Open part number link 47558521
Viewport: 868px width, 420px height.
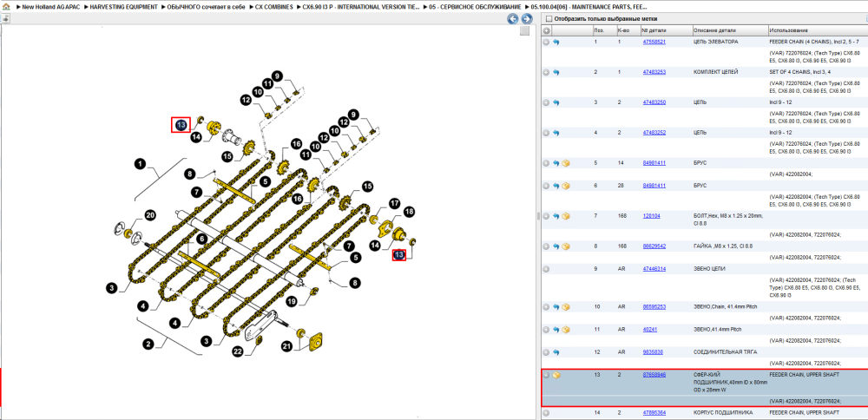(654, 42)
